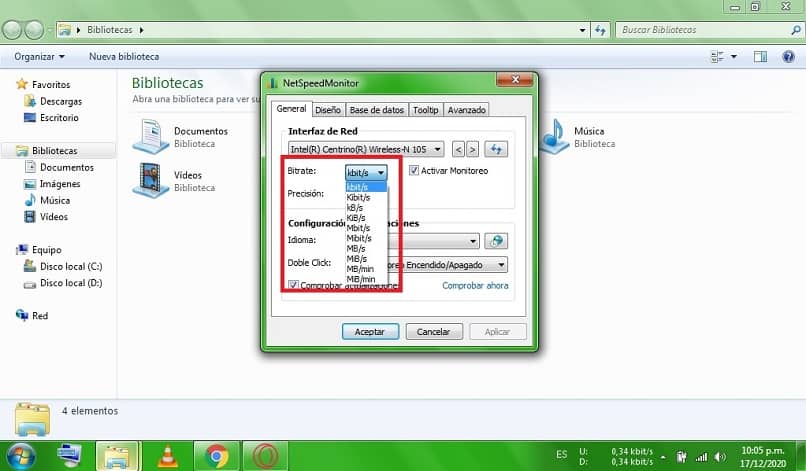Open the Vídeos library icon
This screenshot has width=806, height=471.
click(x=151, y=180)
